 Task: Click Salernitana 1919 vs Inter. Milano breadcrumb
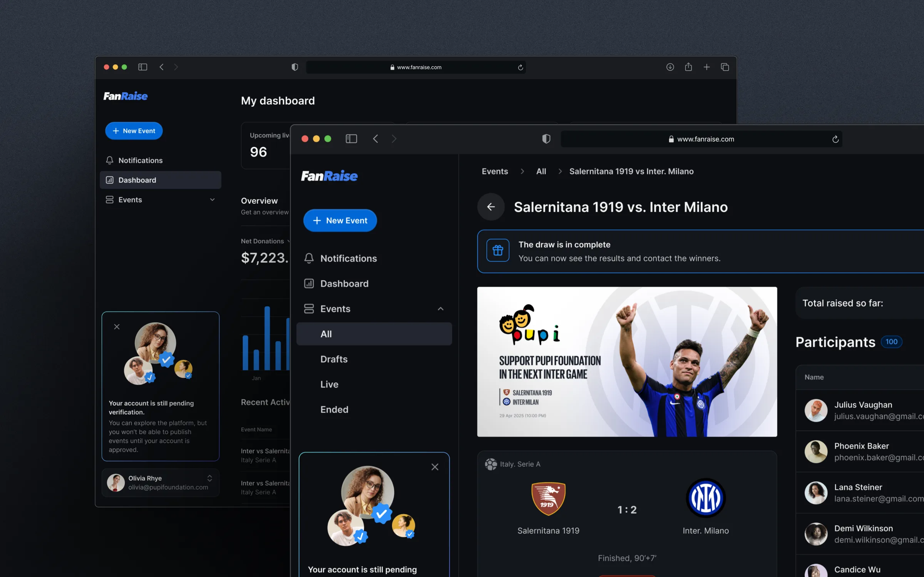[x=631, y=171]
